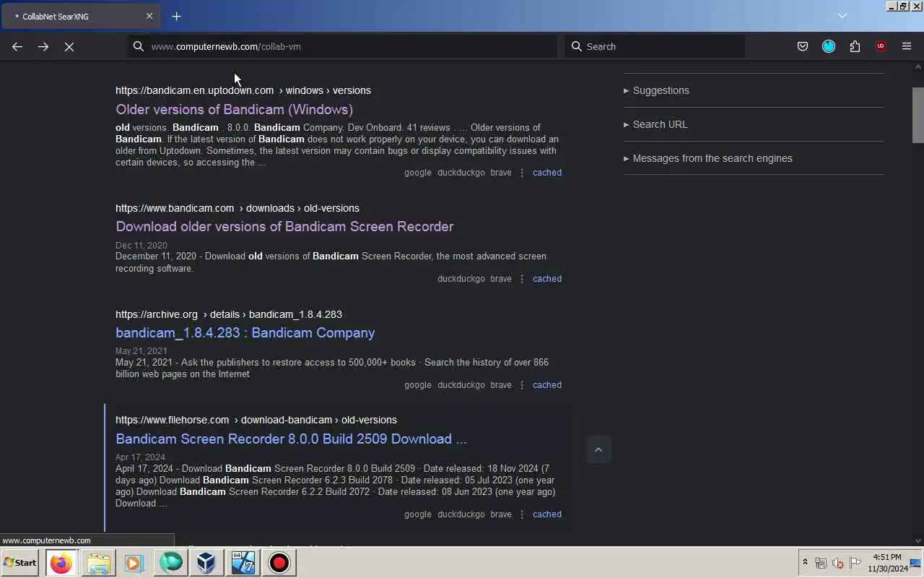This screenshot has height=578, width=924.
Task: Close the CollabNet SearXNG tab
Action: [x=149, y=16]
